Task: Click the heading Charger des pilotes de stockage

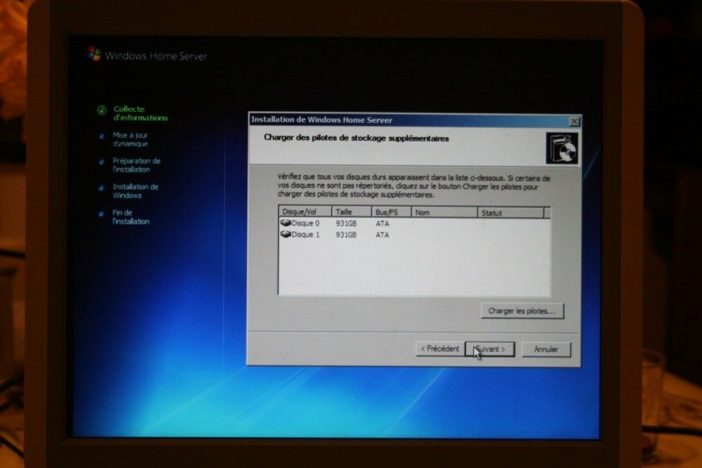Action: 356,138
